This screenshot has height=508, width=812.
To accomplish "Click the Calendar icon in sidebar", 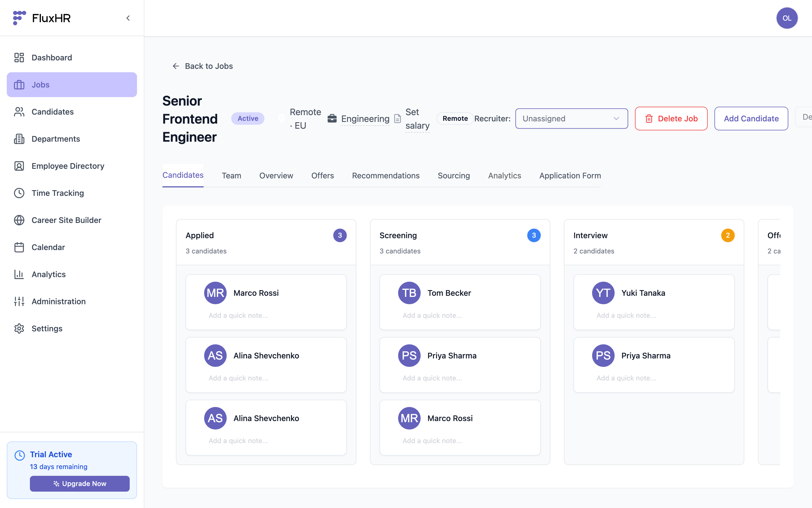I will coord(19,247).
